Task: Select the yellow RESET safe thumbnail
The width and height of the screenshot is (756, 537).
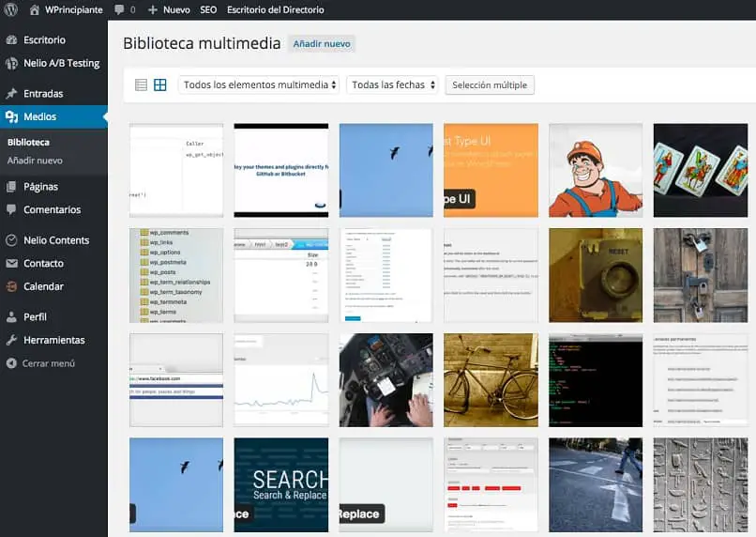Action: (x=596, y=275)
